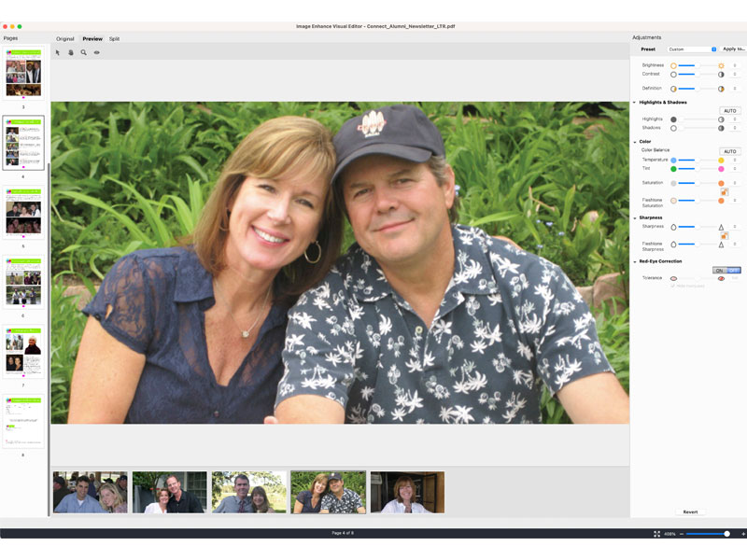Activate the magnifier zoom tool
Image resolution: width=747 pixels, height=560 pixels.
[83, 52]
